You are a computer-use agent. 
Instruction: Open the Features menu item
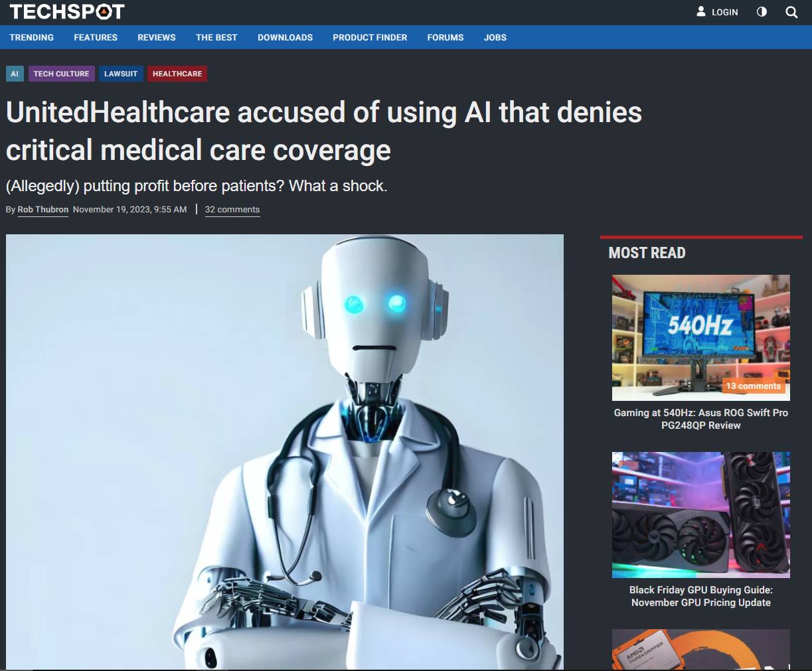96,37
